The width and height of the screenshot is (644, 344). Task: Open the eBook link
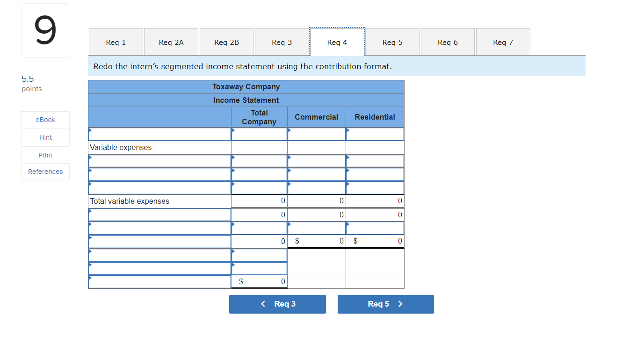coord(45,120)
